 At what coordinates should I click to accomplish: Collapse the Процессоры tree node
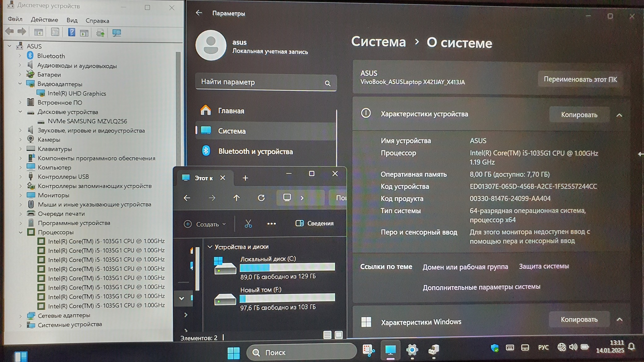[20, 233]
